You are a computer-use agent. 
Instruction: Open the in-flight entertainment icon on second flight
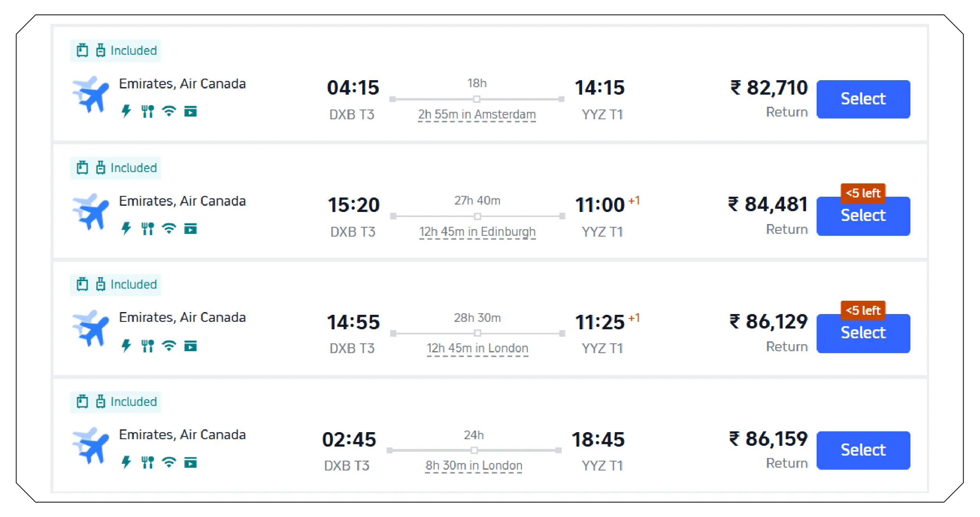tap(190, 228)
